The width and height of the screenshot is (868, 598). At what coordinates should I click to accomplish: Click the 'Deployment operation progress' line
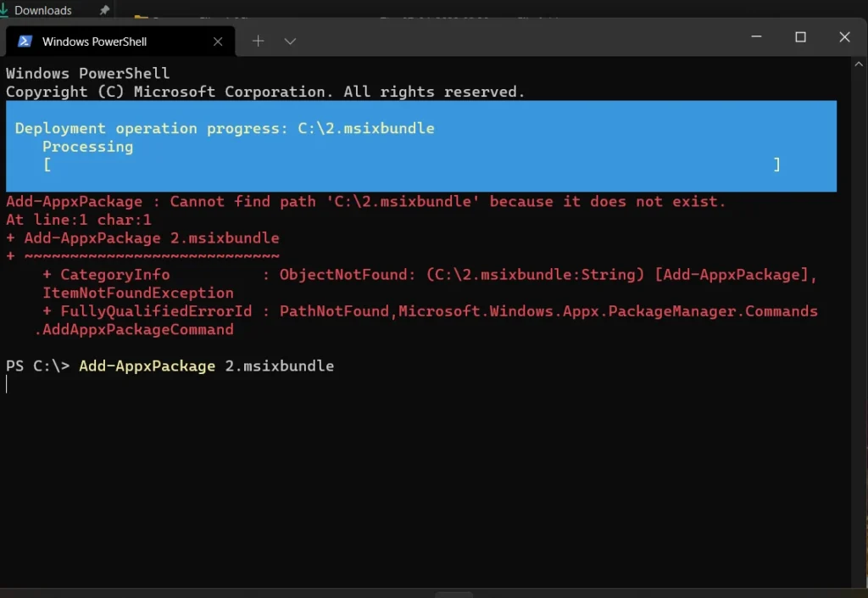(225, 128)
